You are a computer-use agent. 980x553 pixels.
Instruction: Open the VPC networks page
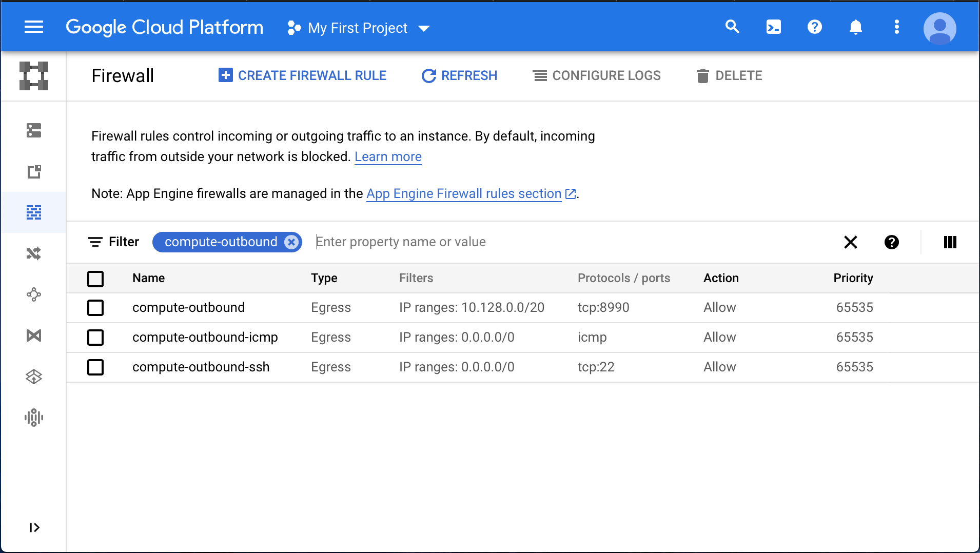click(34, 131)
